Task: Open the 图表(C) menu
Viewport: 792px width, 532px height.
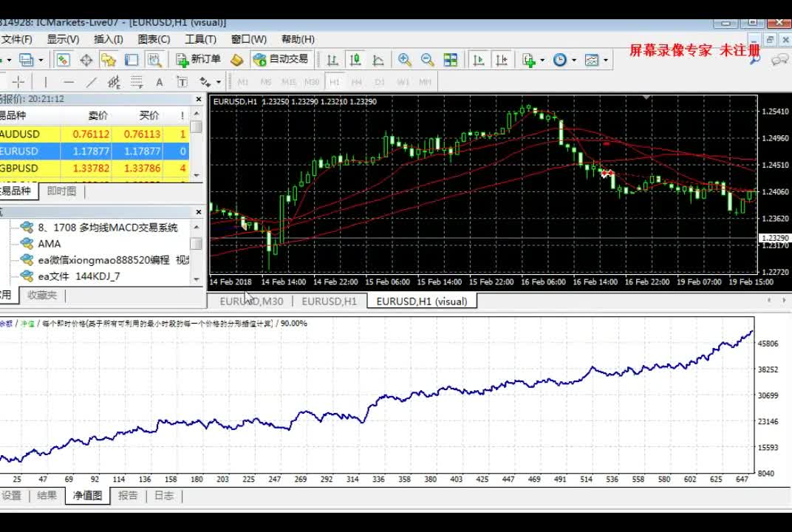Action: click(x=154, y=39)
